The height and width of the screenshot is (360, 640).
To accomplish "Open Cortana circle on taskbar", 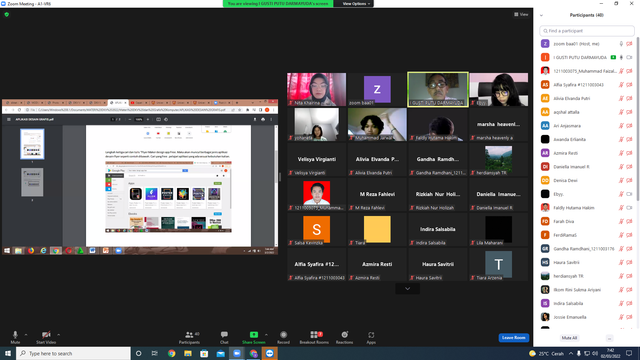I will 139,353.
